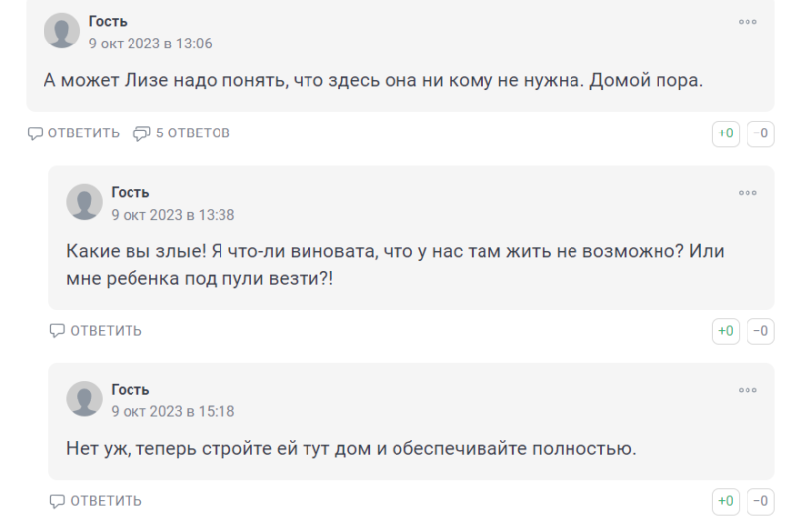Open three-dot menu on the 13:06 comment
Viewport: 791px width, 532px height.
tap(747, 22)
